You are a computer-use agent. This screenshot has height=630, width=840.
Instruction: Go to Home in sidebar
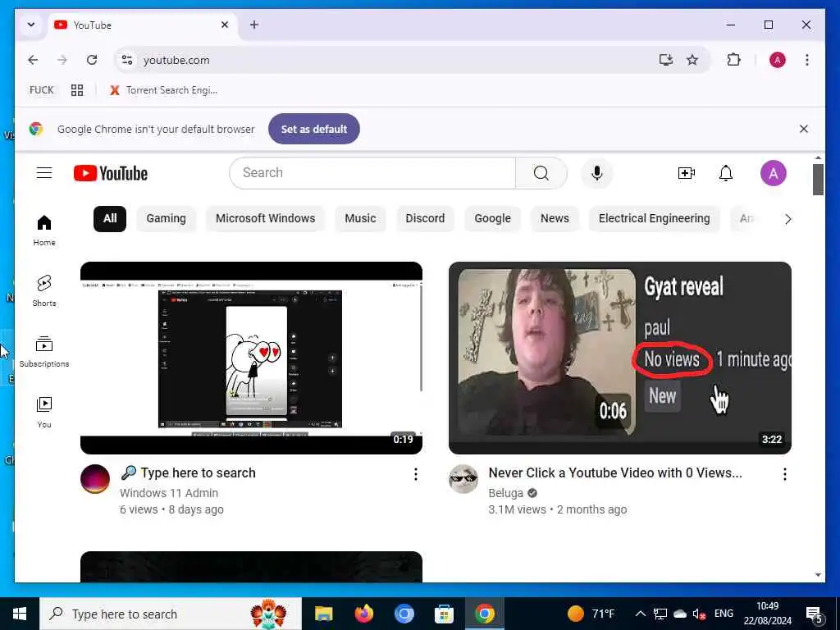[x=44, y=231]
